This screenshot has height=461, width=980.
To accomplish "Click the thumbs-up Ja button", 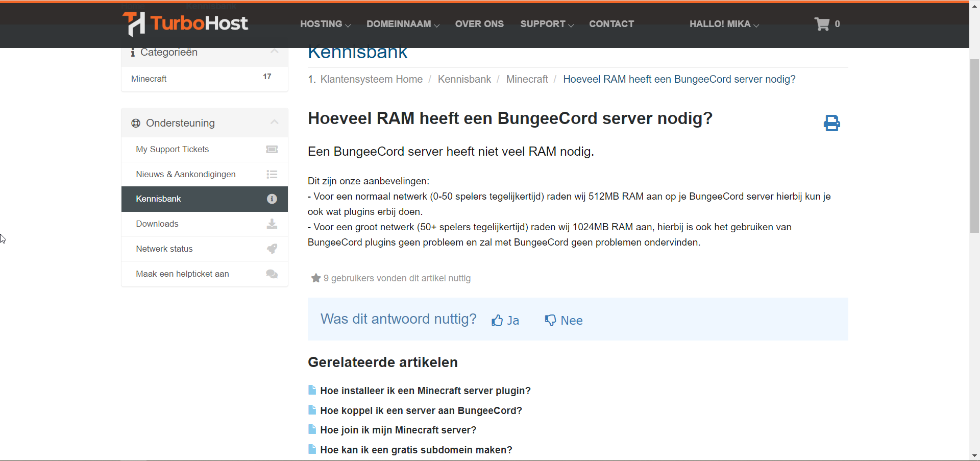I will click(505, 320).
